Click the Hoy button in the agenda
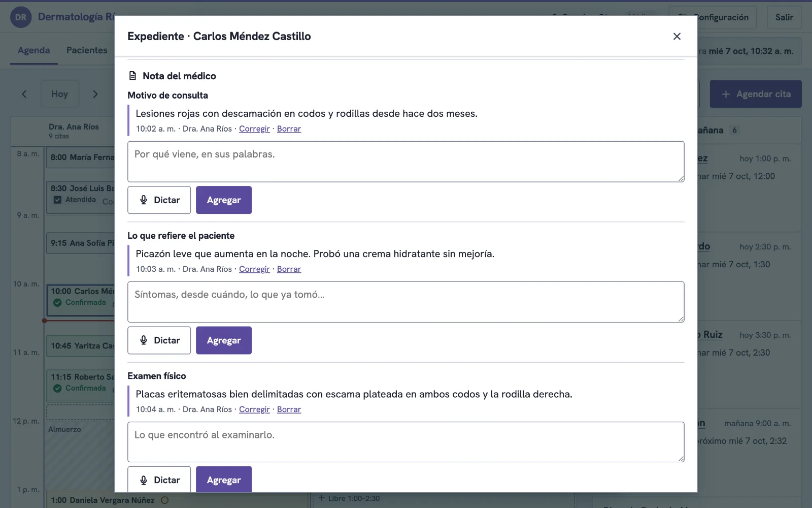Viewport: 812px width, 508px height. click(x=59, y=94)
